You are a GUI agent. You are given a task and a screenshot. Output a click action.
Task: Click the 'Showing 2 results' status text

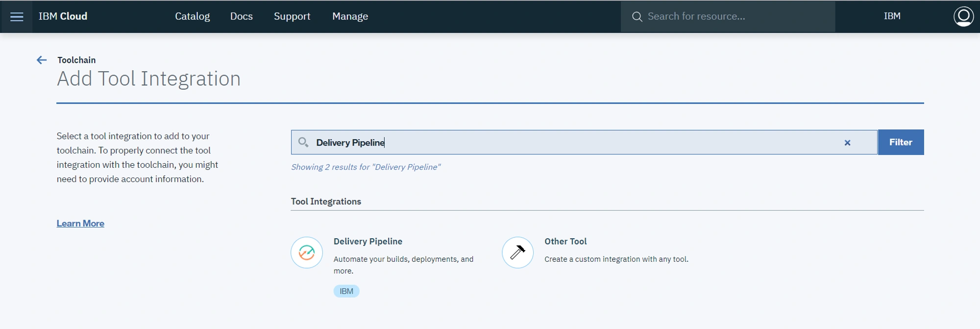coord(366,167)
